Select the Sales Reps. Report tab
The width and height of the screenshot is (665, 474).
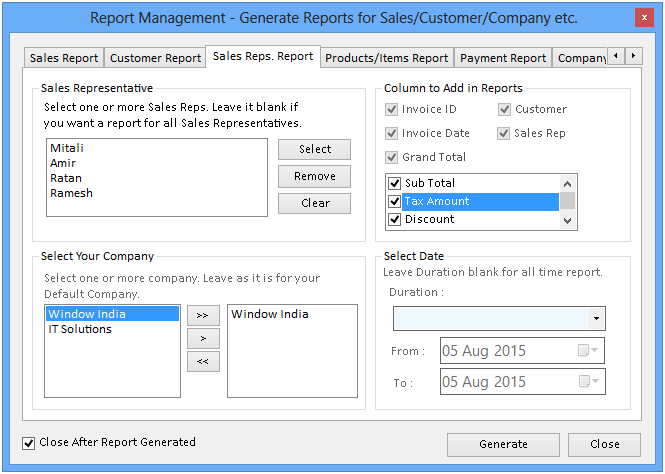click(263, 56)
